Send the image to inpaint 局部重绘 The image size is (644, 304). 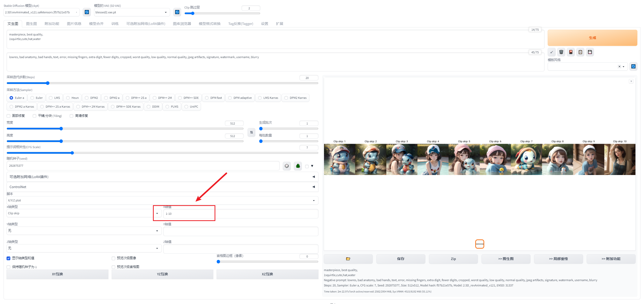(x=558, y=259)
